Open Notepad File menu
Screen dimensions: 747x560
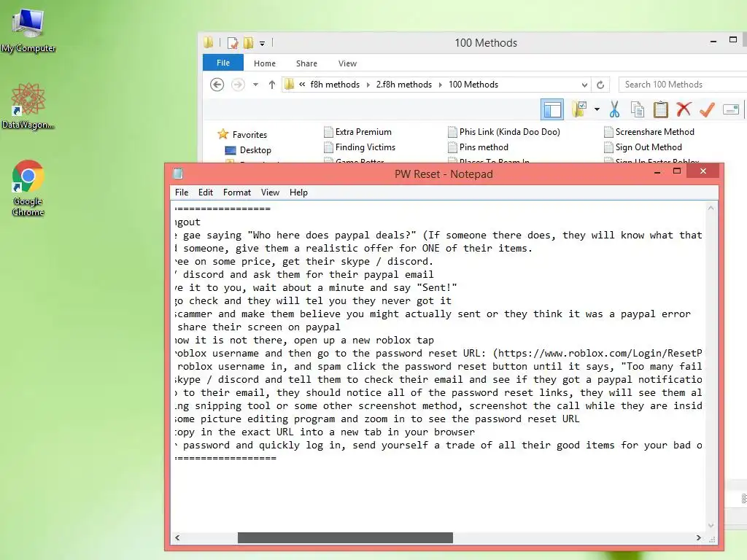[182, 192]
